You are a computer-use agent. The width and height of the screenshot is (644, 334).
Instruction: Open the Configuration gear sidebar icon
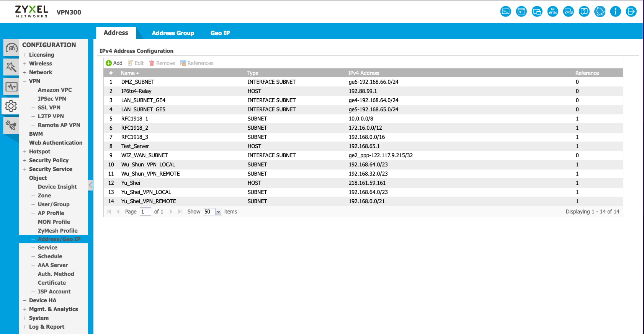tap(11, 106)
